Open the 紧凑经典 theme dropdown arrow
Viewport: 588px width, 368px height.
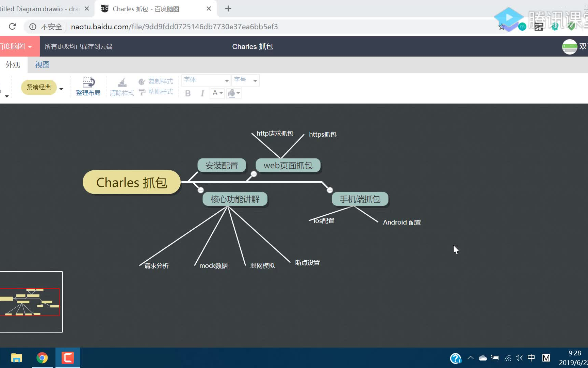pos(61,89)
